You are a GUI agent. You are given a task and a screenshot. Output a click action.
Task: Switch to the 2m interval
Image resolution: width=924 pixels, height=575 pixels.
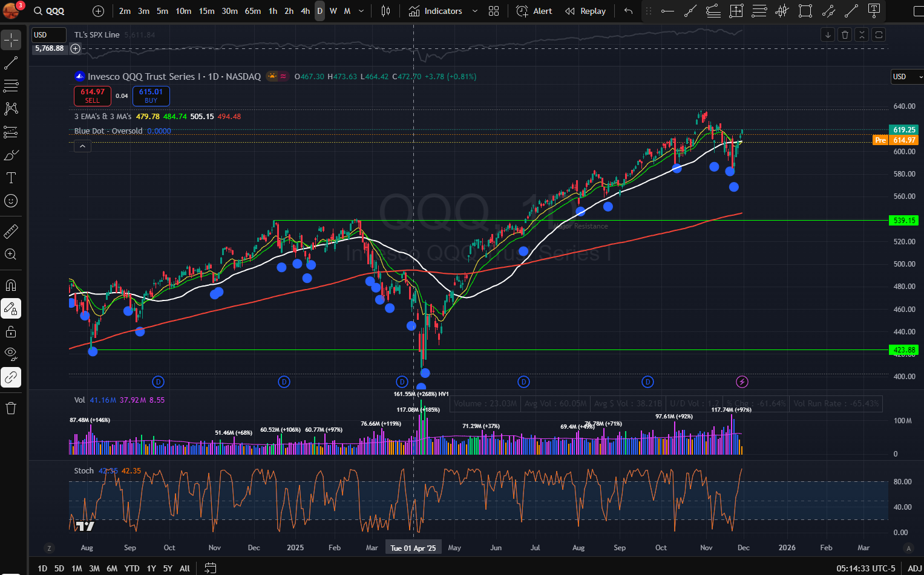[125, 11]
